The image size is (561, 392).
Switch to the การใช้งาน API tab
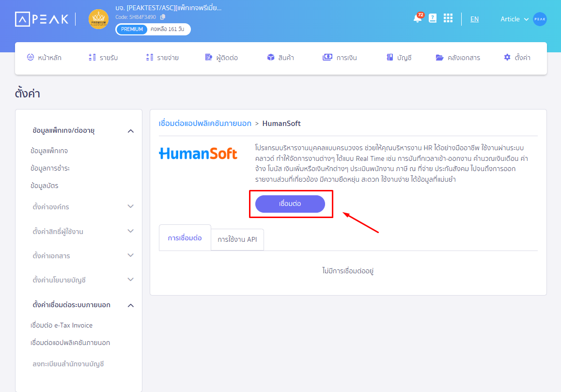tap(237, 239)
